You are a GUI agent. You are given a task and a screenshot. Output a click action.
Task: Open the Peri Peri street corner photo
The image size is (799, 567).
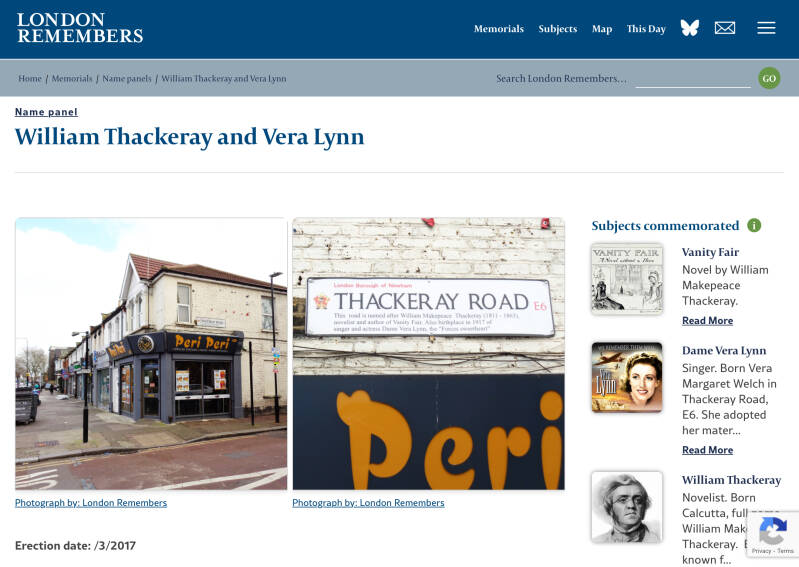tap(151, 354)
